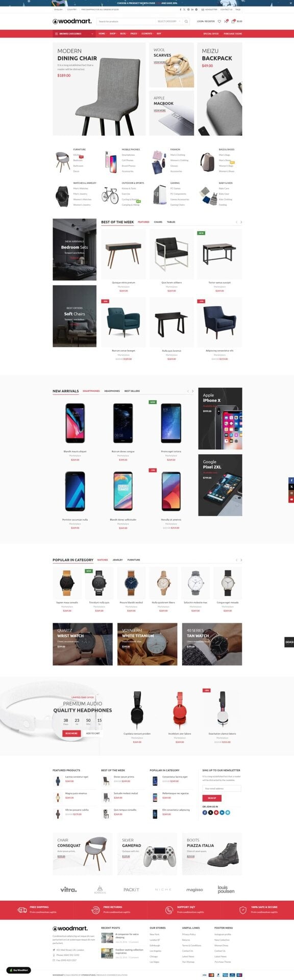294x980 pixels.
Task: Expand the Select Category dropdown
Action: 169,21
